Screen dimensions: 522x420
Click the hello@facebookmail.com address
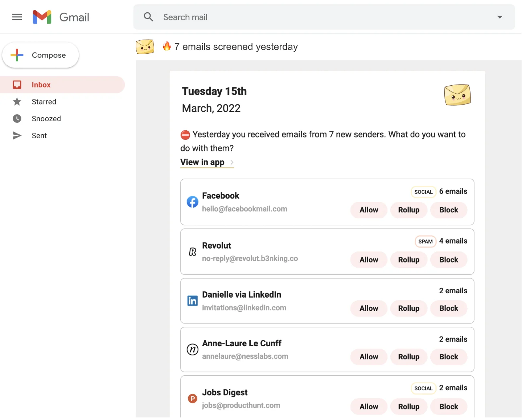coord(244,209)
